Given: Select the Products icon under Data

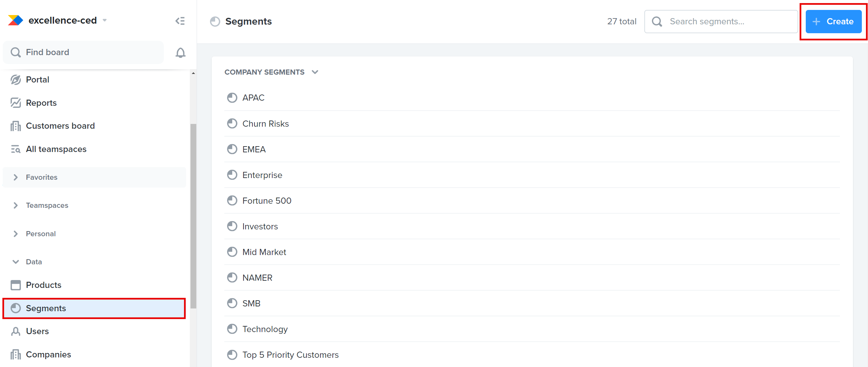Looking at the screenshot, I should [15, 284].
